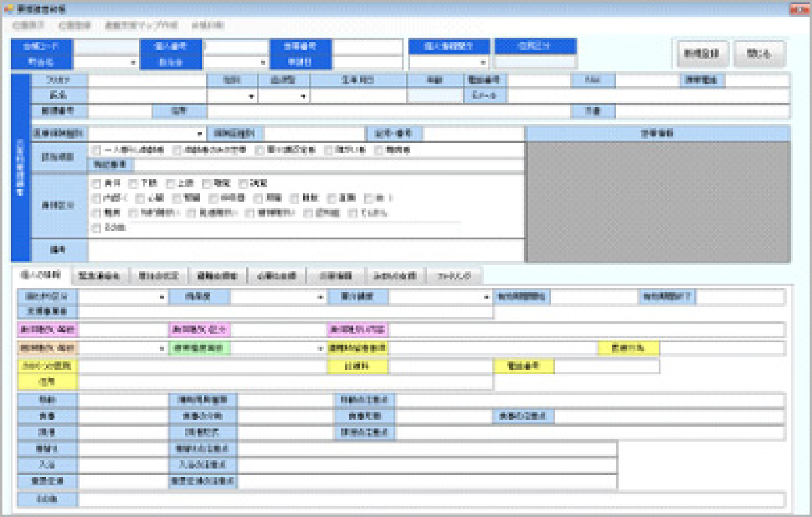Open the 台帳印刷 menu item
Image resolution: width=812 pixels, height=517 pixels.
point(208,26)
